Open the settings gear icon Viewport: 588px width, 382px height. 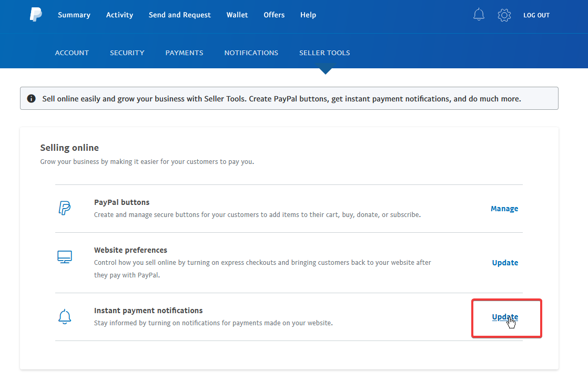(x=504, y=15)
